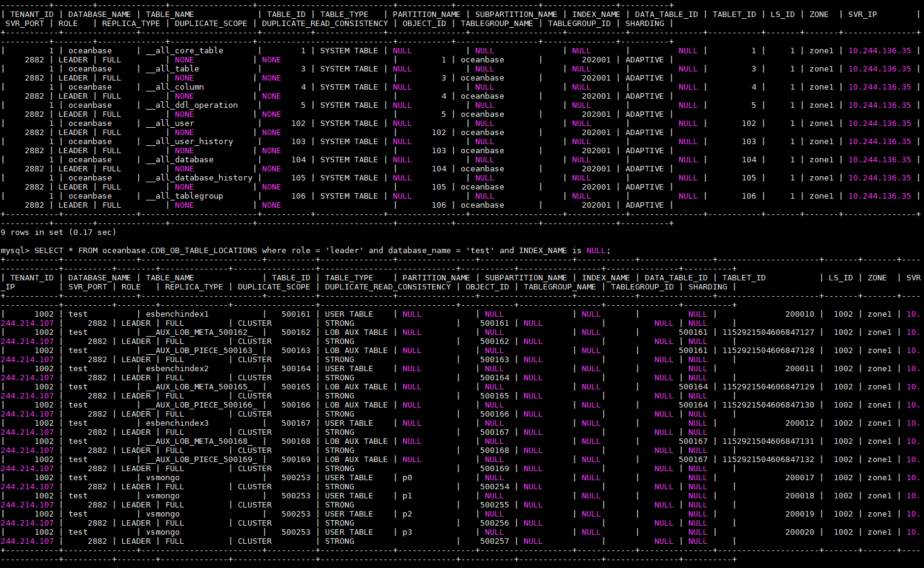Click the REPLICA_TYPE header in the upper table
This screenshot has width=924, height=568.
tap(131, 24)
